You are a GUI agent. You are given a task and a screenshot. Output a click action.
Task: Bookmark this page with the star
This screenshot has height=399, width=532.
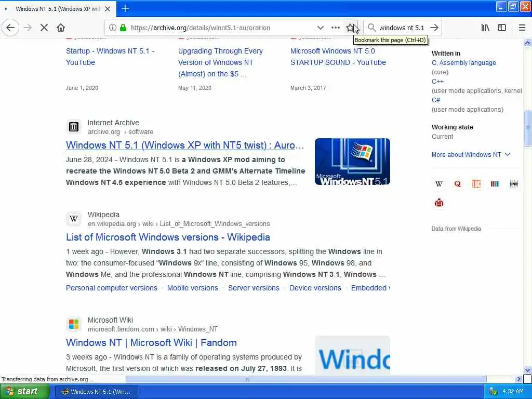pyautogui.click(x=350, y=28)
